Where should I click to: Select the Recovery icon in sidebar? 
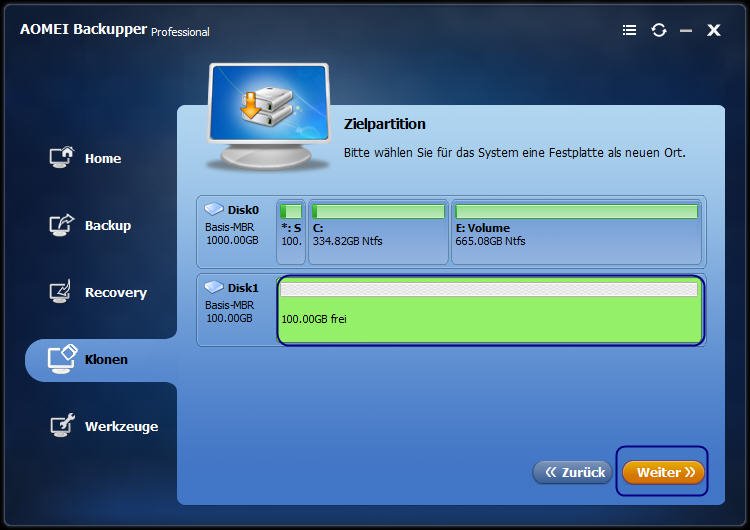point(61,291)
